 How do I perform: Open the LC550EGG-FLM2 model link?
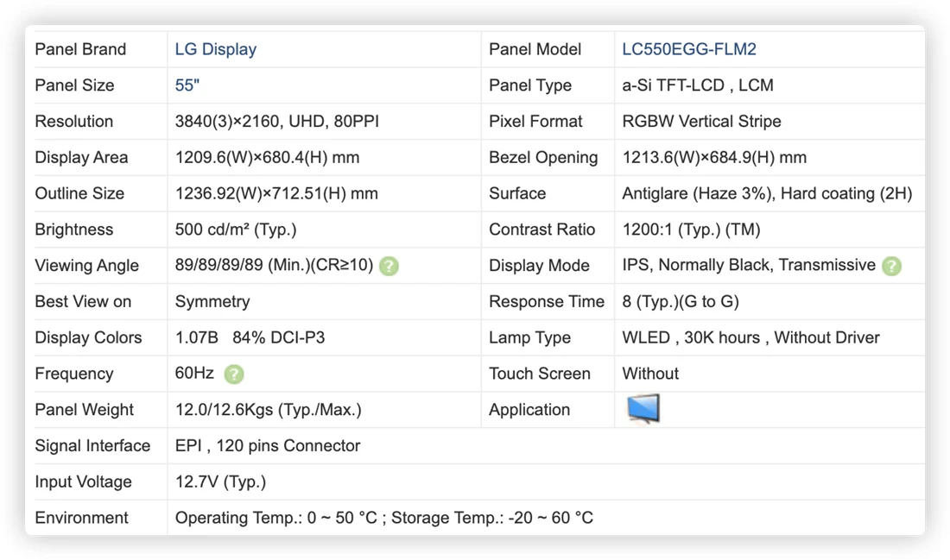[689, 49]
